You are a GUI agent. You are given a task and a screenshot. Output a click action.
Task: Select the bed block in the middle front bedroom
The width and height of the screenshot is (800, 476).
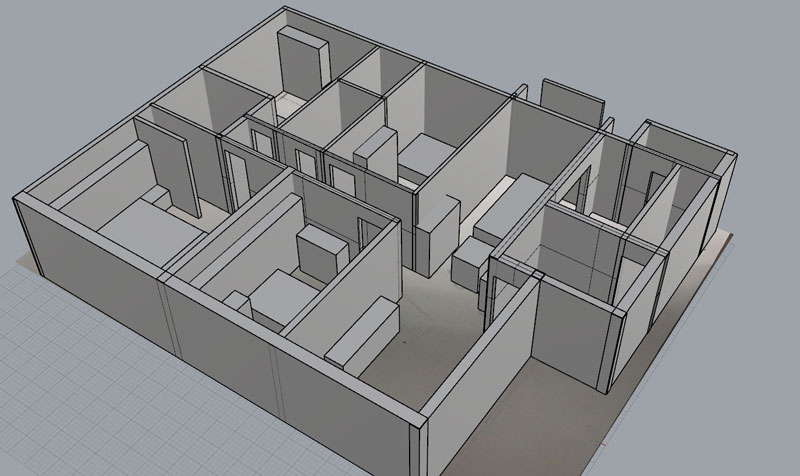[284, 299]
